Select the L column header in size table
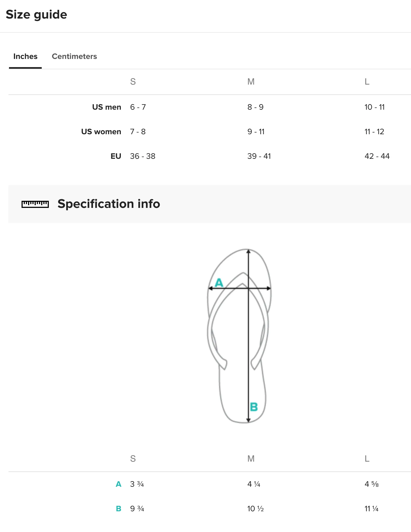The height and width of the screenshot is (532, 411). pos(367,82)
